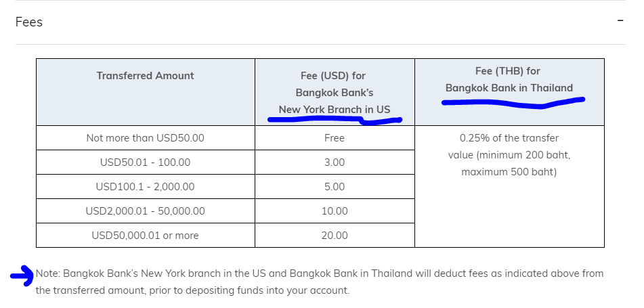Select the USD100.1 - 2,000.00 cell
The height and width of the screenshot is (308, 644).
(x=146, y=186)
